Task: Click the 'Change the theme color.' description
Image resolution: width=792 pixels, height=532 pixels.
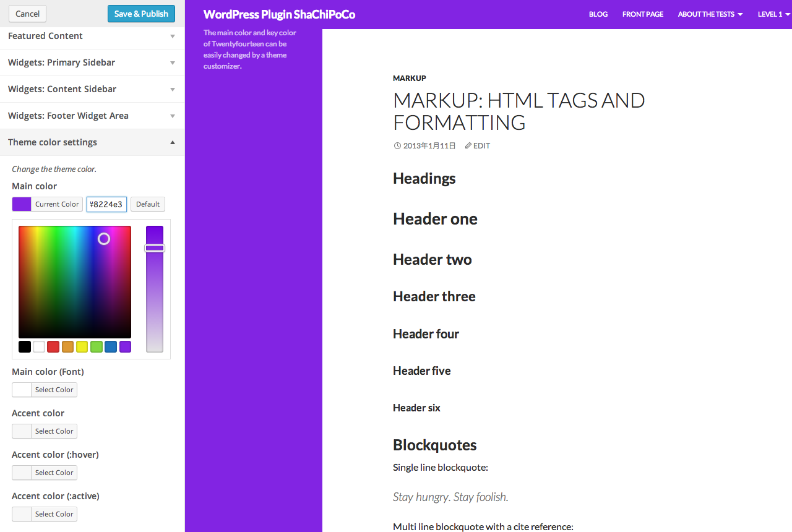Action: click(x=54, y=169)
